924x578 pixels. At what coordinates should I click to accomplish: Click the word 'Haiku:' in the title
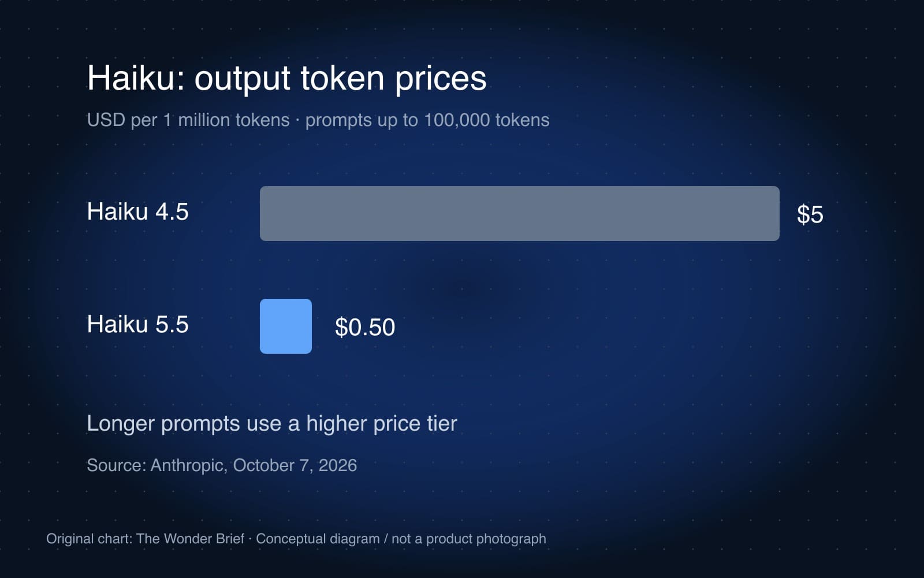click(136, 79)
